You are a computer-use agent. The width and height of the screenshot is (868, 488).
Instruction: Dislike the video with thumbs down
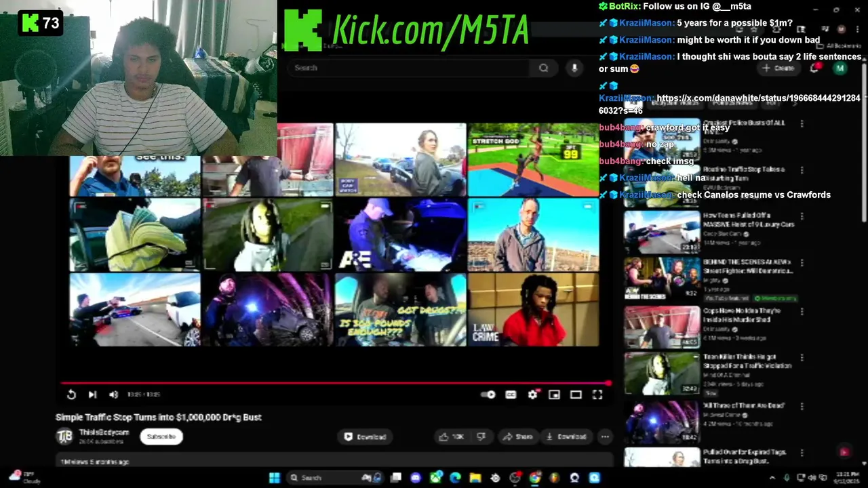481,437
